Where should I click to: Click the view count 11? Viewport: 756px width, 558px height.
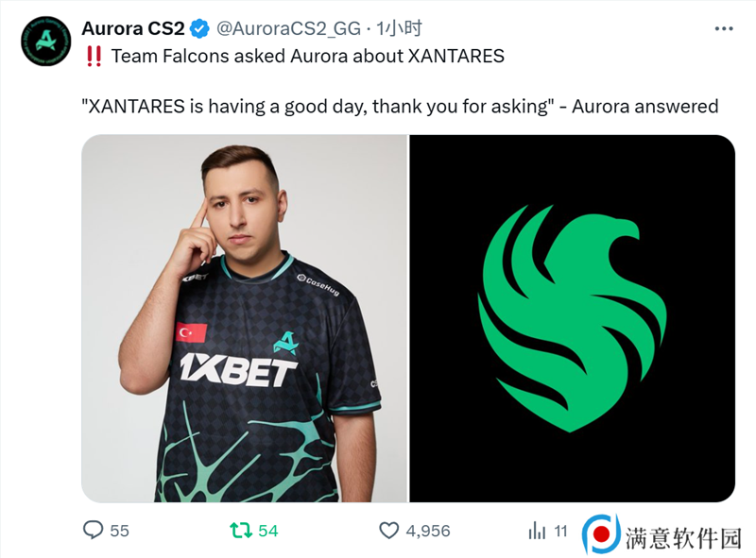(560, 531)
